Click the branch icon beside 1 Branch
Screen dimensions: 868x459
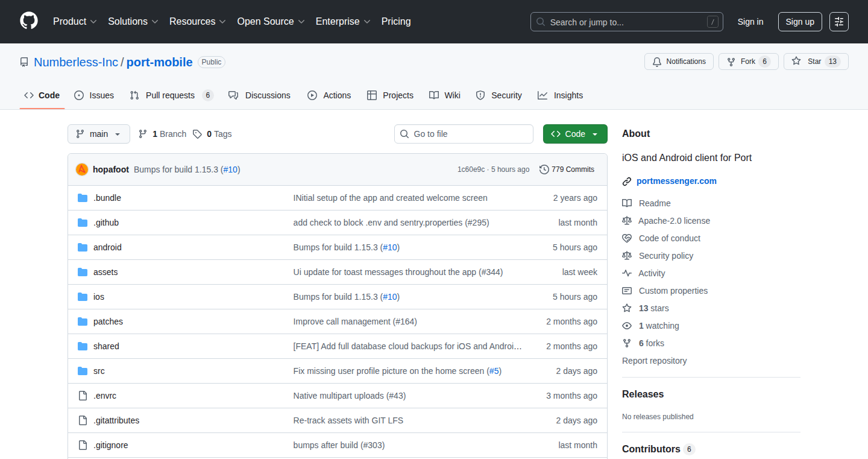pos(143,134)
